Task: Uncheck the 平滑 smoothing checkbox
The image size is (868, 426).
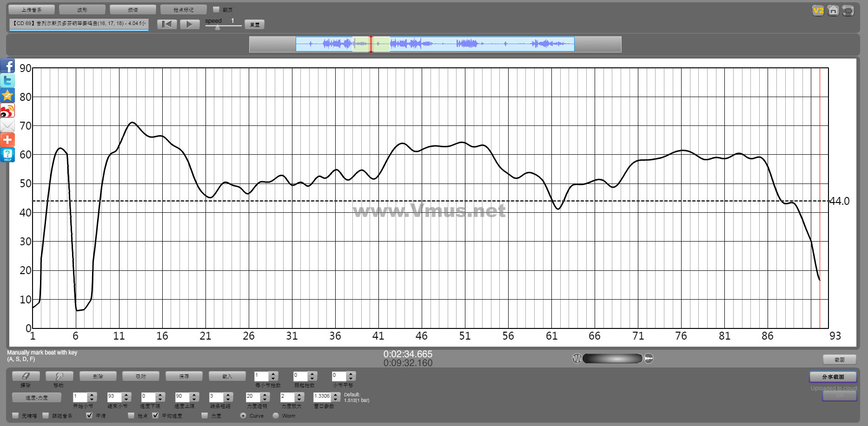Action: pos(89,415)
